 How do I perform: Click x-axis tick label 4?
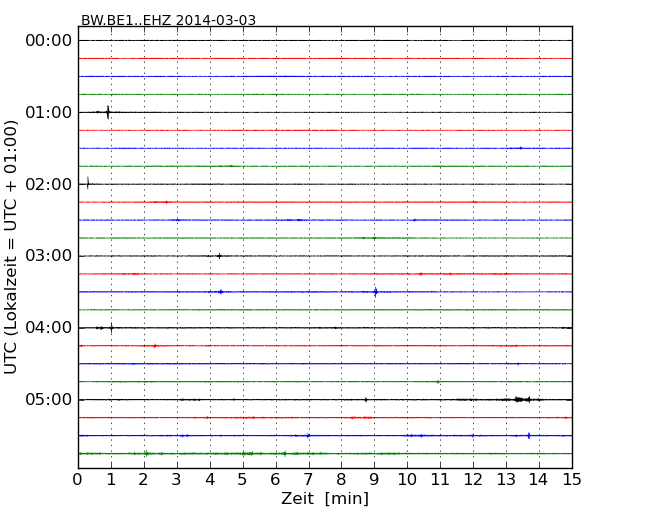point(210,480)
